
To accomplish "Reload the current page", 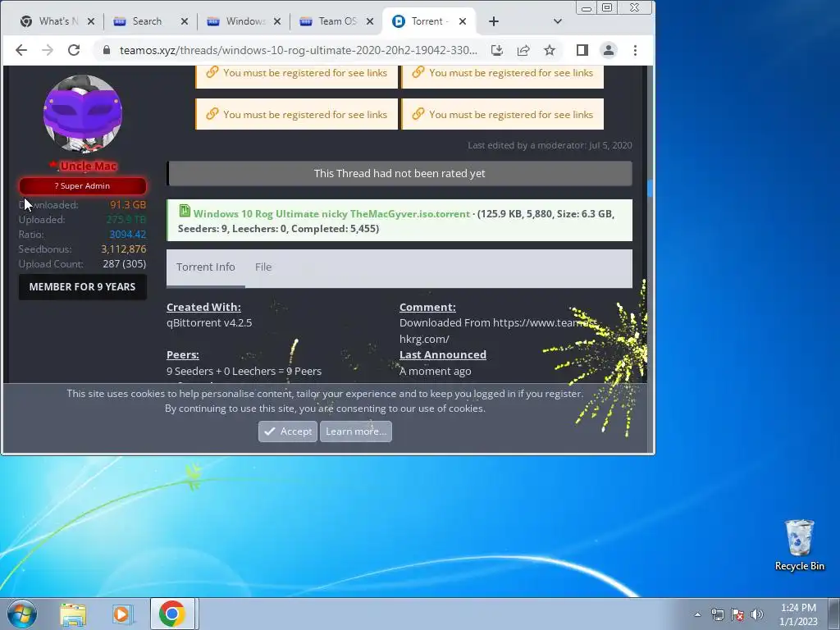I will [74, 50].
